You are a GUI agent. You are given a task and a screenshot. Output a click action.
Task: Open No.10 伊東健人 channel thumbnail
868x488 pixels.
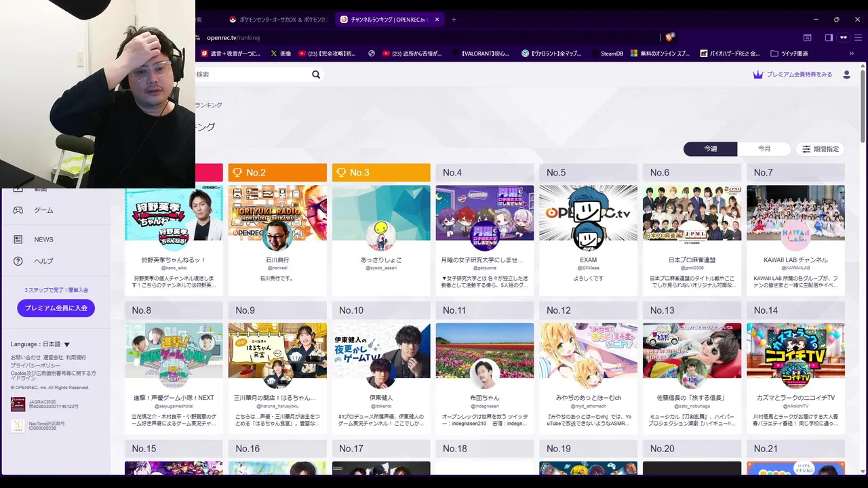pyautogui.click(x=381, y=350)
